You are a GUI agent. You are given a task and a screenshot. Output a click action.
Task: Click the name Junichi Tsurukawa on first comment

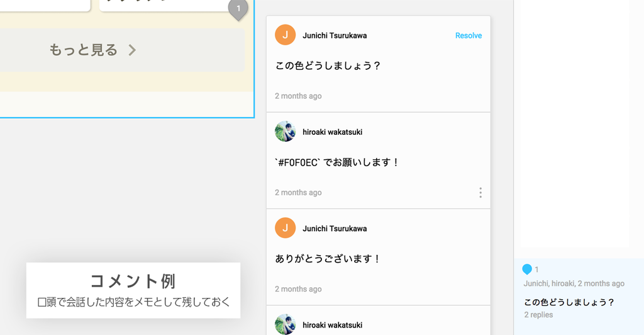coord(335,35)
